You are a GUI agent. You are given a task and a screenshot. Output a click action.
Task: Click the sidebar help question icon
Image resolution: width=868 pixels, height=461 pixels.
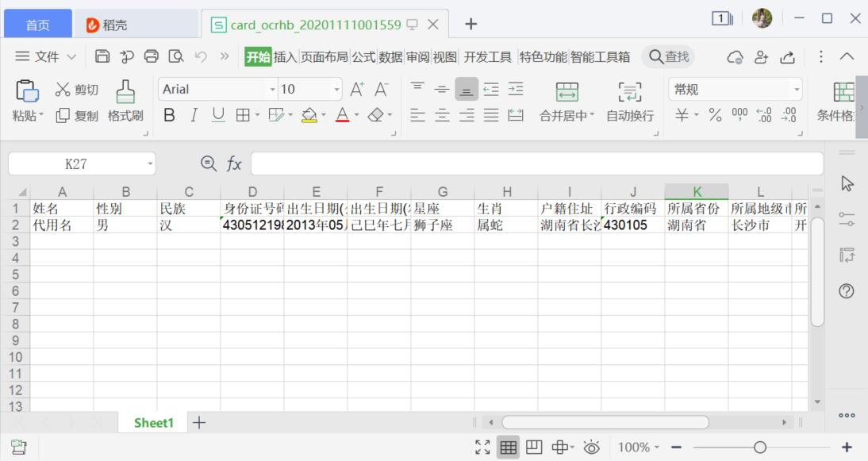(x=847, y=290)
